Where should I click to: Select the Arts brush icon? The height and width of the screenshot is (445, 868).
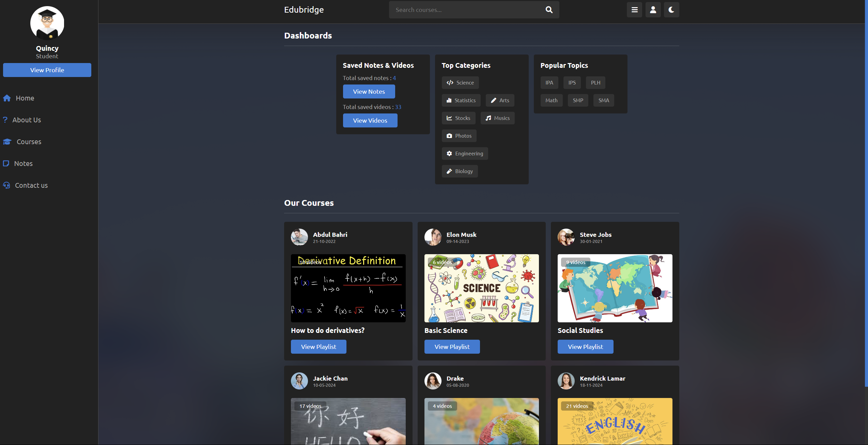(493, 100)
